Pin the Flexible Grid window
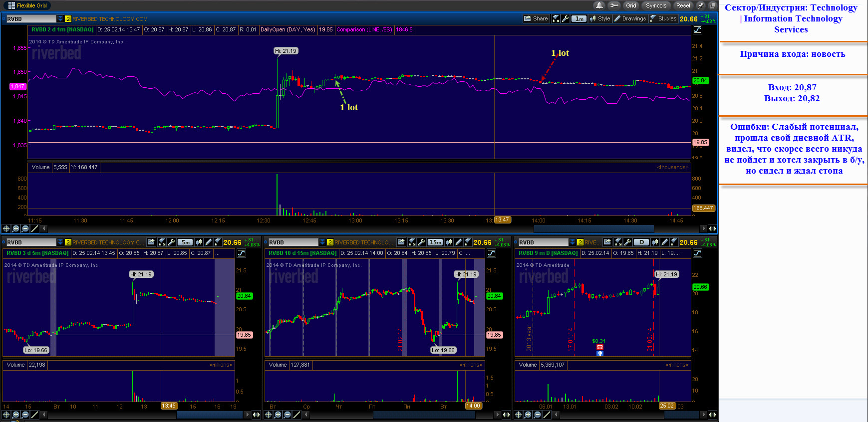The height and width of the screenshot is (422, 868). click(x=701, y=5)
